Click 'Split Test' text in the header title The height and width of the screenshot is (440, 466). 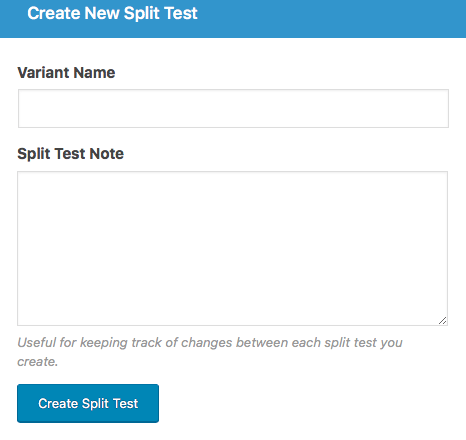[x=161, y=13]
